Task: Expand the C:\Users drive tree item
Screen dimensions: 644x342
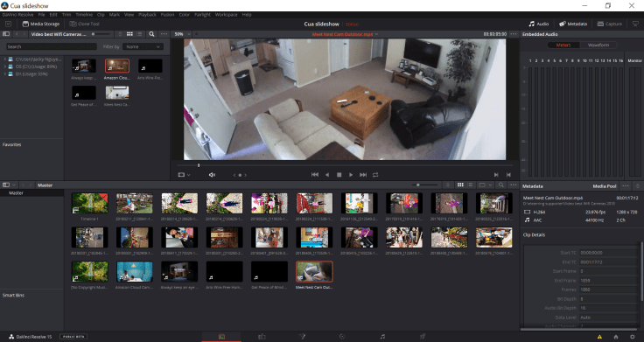Action: tap(5, 59)
